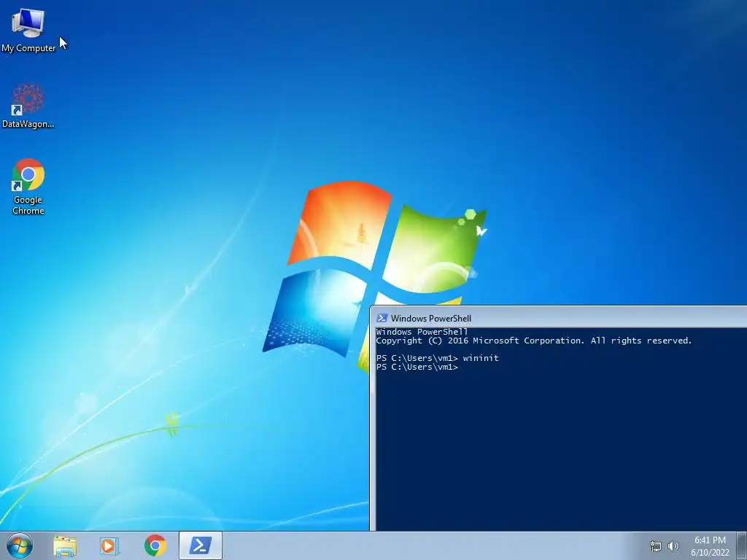Click the date 6/10/2022 in the taskbar

(710, 553)
